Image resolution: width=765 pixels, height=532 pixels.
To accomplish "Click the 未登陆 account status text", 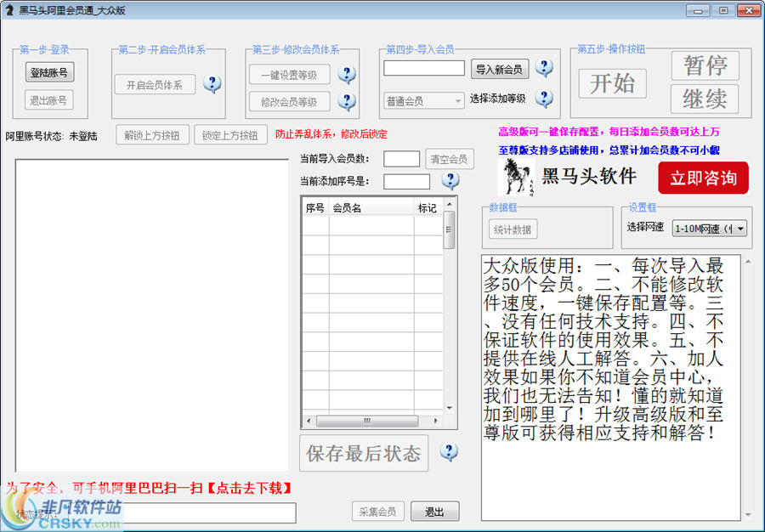I will 83,136.
